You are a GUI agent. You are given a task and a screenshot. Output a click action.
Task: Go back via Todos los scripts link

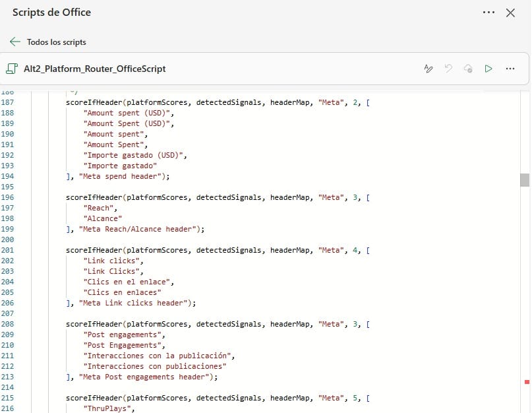(56, 42)
